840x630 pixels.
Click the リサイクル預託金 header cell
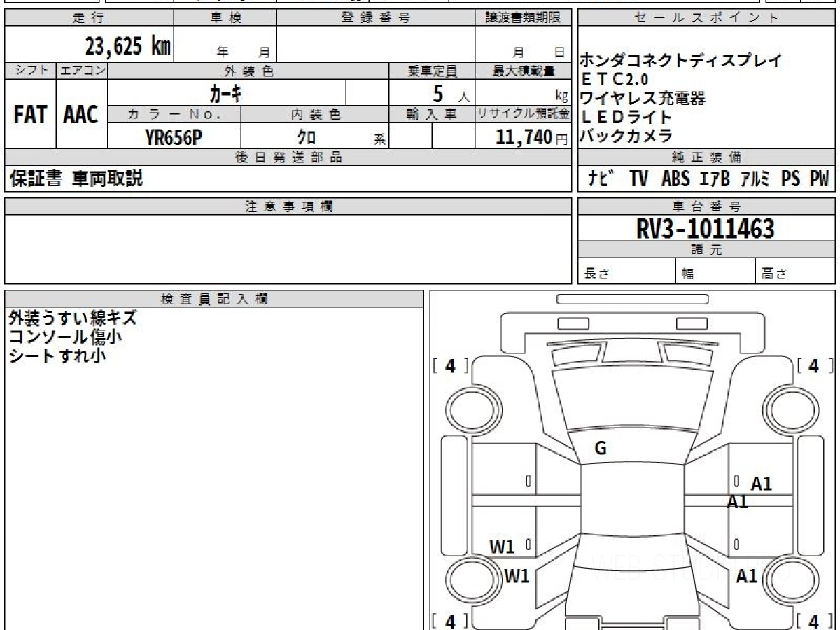pos(524,114)
